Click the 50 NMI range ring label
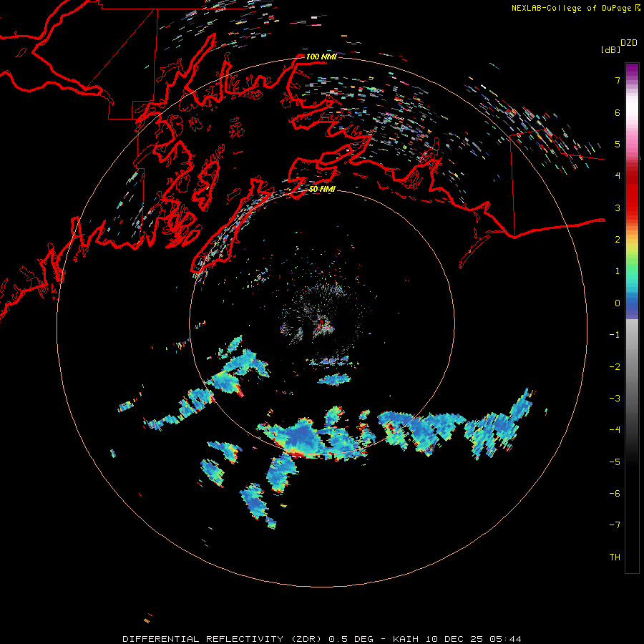 [322, 189]
